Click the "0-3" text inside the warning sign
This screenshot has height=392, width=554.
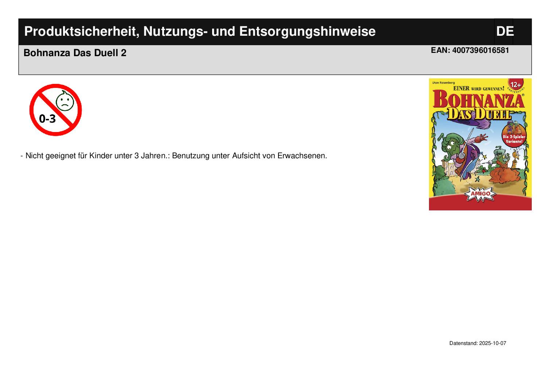tap(47, 119)
